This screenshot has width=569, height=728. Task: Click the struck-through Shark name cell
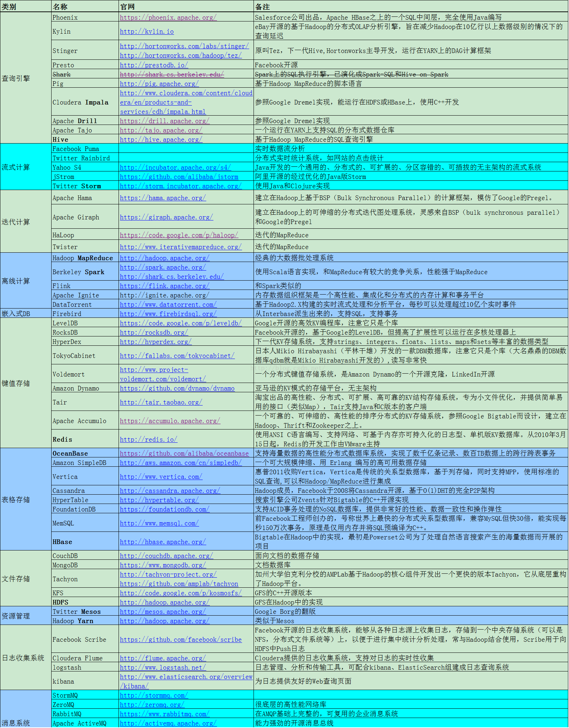(85, 74)
